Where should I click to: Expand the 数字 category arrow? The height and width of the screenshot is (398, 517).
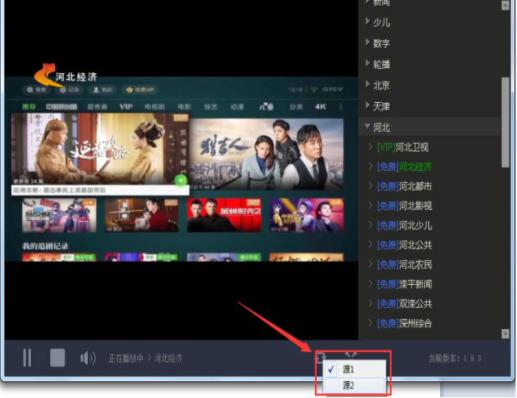(367, 42)
